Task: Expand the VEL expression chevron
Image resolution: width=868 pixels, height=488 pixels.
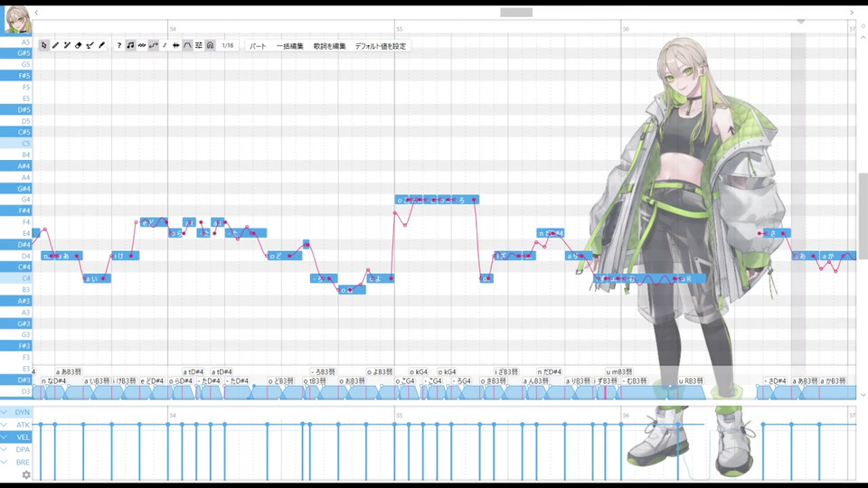Action: click(x=5, y=437)
